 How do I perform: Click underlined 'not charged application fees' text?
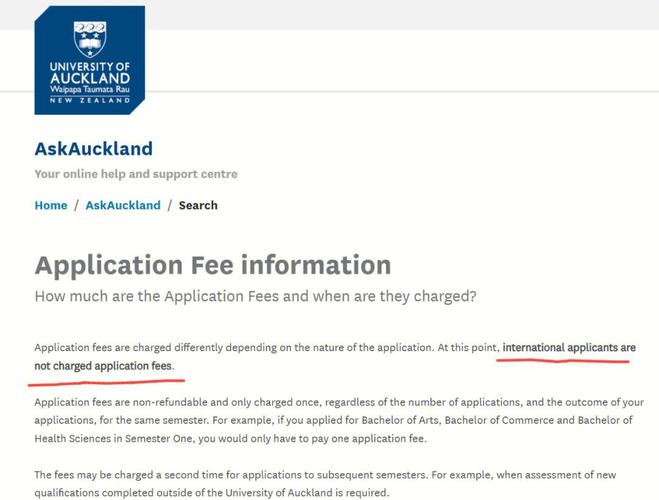[103, 366]
